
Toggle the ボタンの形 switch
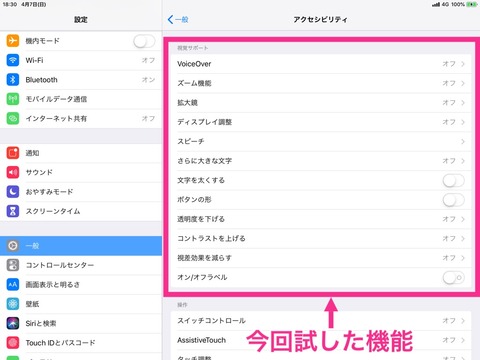point(453,200)
